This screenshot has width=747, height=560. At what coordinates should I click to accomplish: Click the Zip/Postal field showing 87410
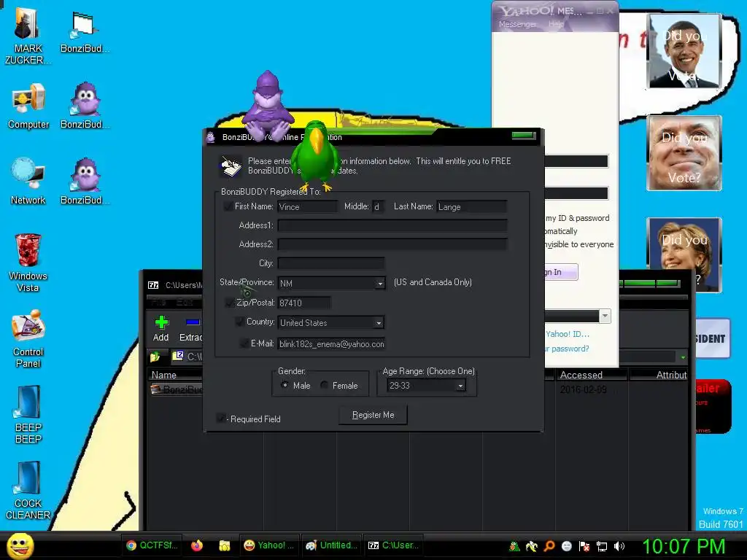304,303
